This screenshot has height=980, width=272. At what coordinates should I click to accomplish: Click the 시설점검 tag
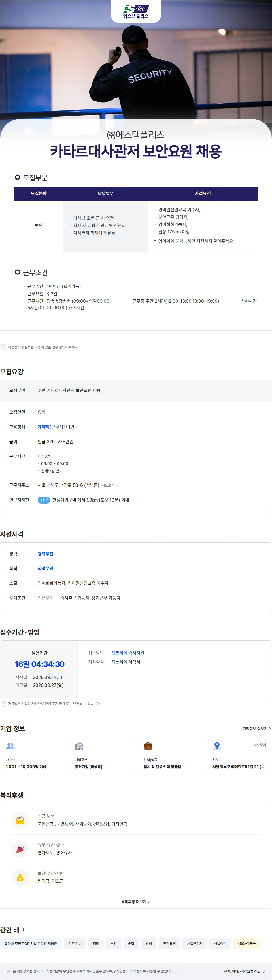[x=220, y=943]
